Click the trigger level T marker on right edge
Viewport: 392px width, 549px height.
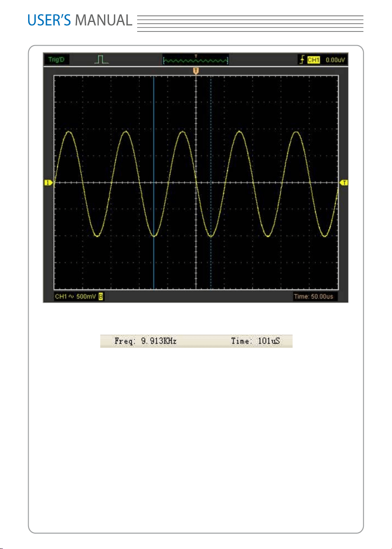click(344, 182)
